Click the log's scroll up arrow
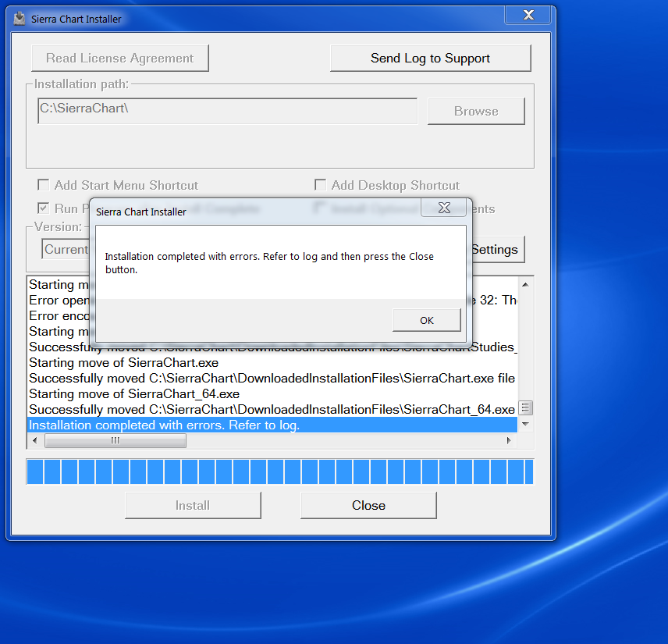Screen dimensions: 668x644 [525, 285]
